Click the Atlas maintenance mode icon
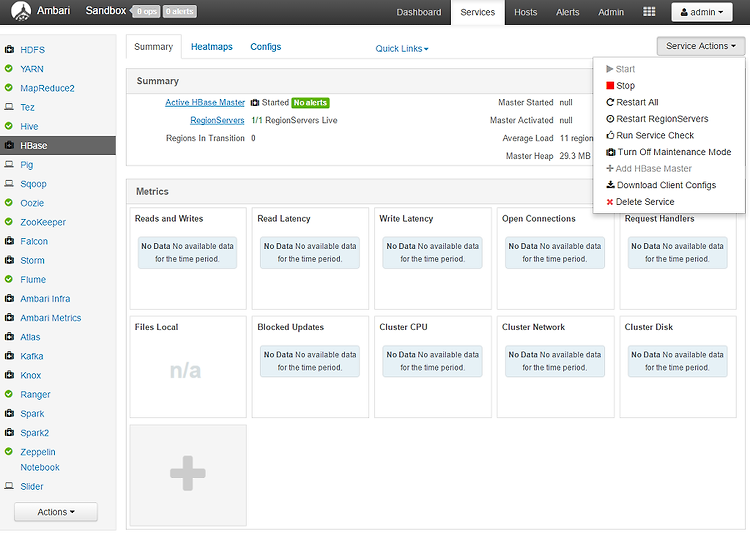Viewport: 750px width, 533px height. point(9,336)
